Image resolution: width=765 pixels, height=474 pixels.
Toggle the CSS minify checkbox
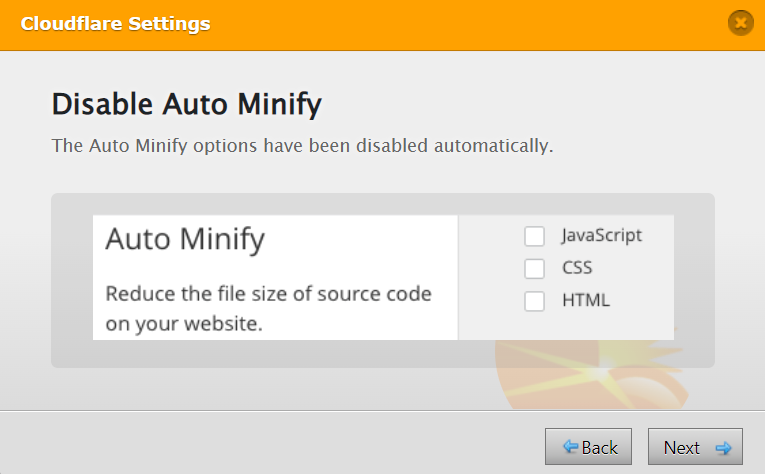[x=534, y=269]
